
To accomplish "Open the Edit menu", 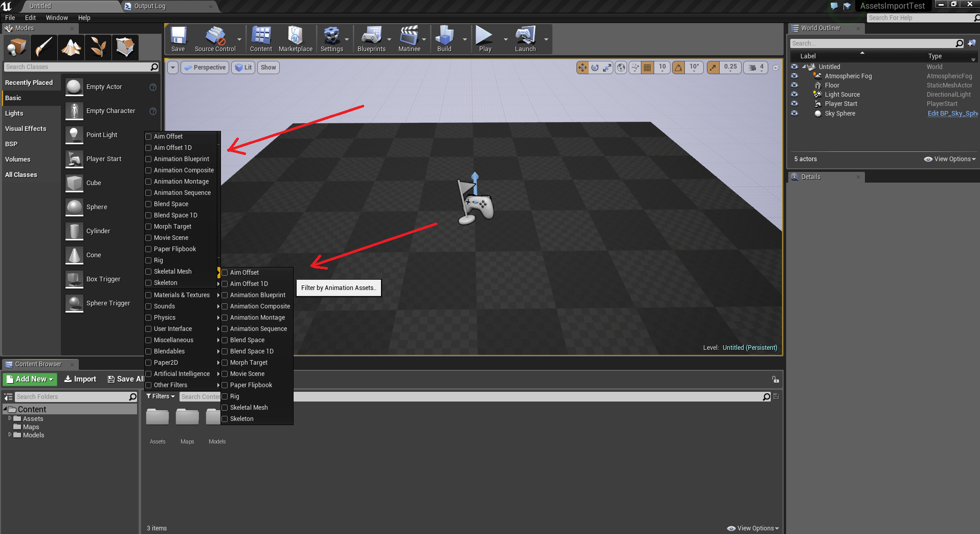I will [31, 17].
